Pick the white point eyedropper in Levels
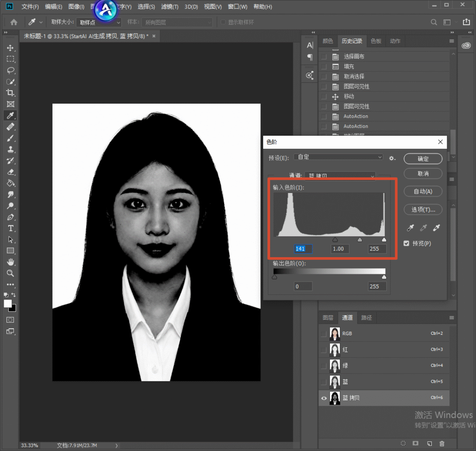 coord(436,228)
